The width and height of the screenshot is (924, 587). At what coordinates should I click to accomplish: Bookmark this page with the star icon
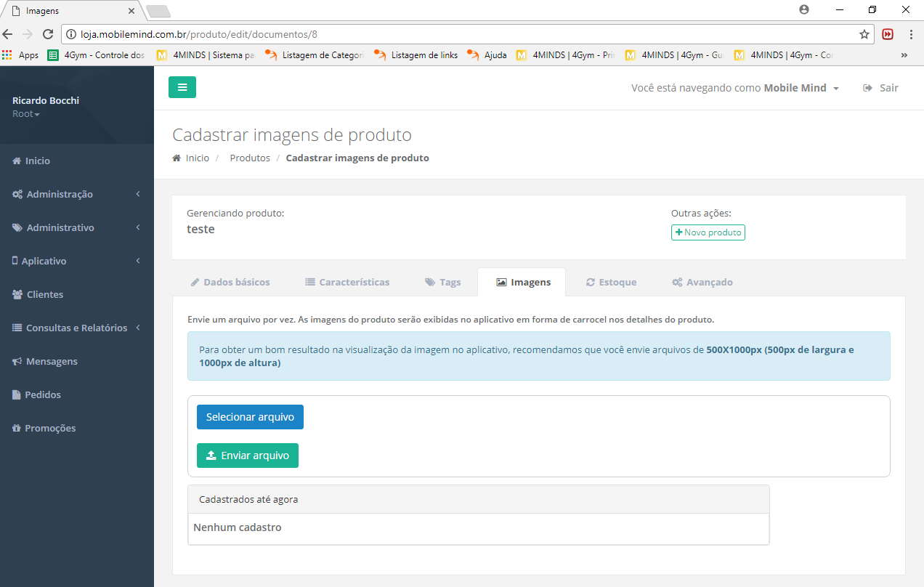point(864,34)
